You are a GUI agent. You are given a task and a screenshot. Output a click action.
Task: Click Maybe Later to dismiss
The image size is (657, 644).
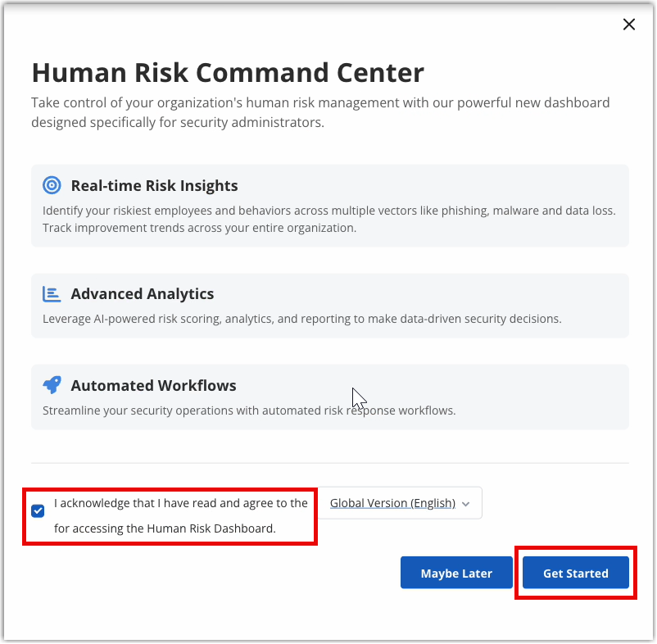click(x=456, y=572)
